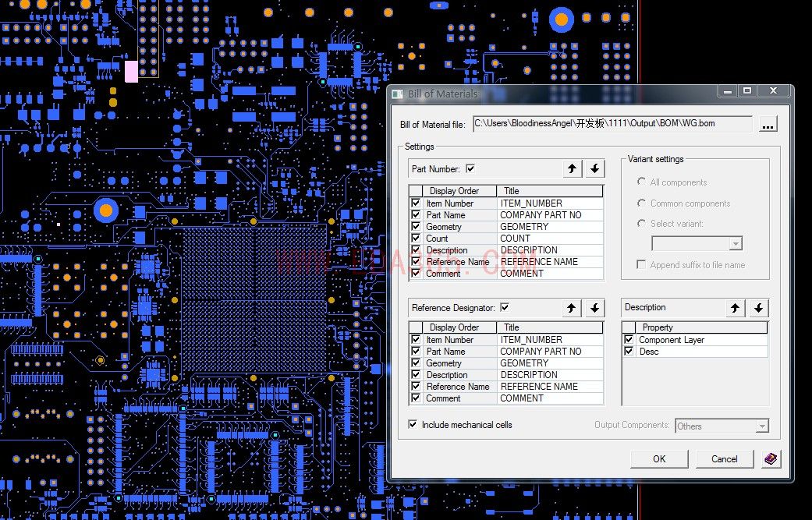Click the OK button
The height and width of the screenshot is (520, 812).
point(659,459)
